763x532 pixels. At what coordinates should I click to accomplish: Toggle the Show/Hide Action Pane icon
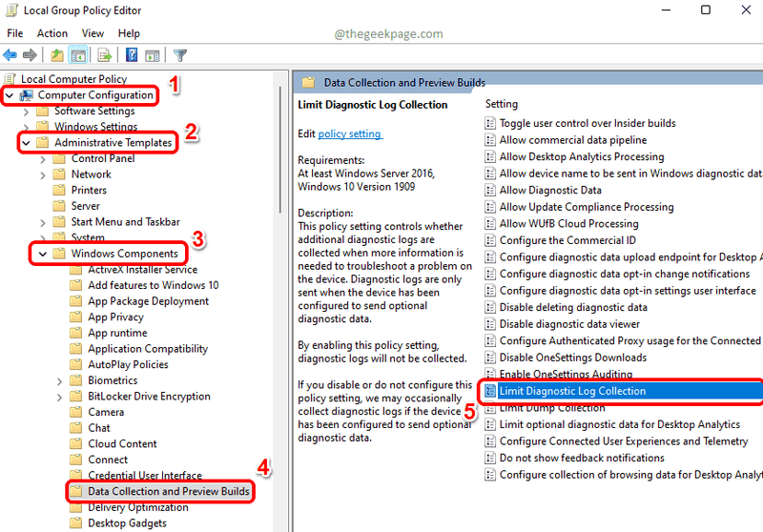pyautogui.click(x=153, y=55)
